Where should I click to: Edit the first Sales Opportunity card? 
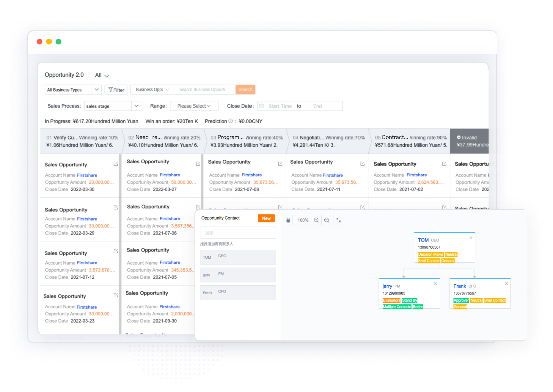coord(115,164)
